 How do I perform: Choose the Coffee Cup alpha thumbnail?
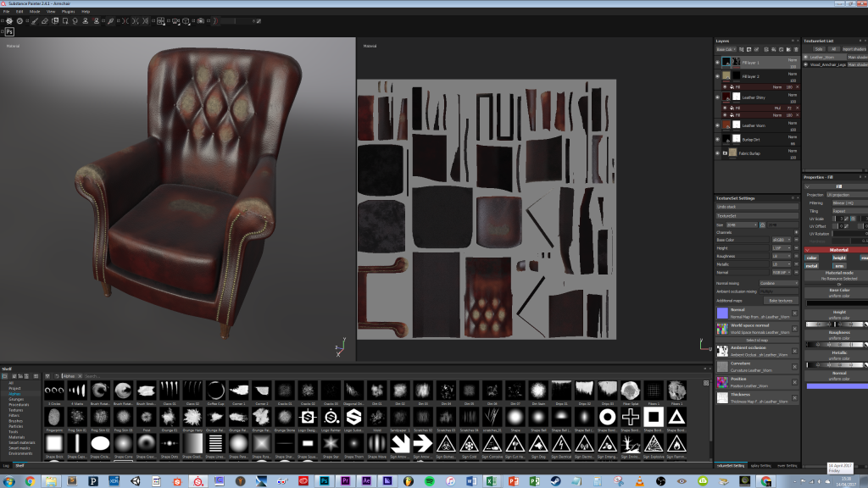tap(216, 391)
